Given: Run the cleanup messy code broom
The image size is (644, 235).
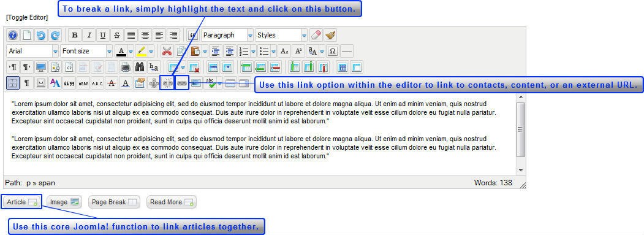Looking at the screenshot, I should 331,35.
